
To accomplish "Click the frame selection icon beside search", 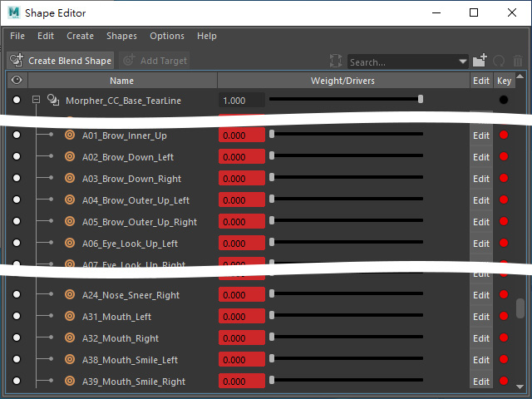I will pos(336,61).
